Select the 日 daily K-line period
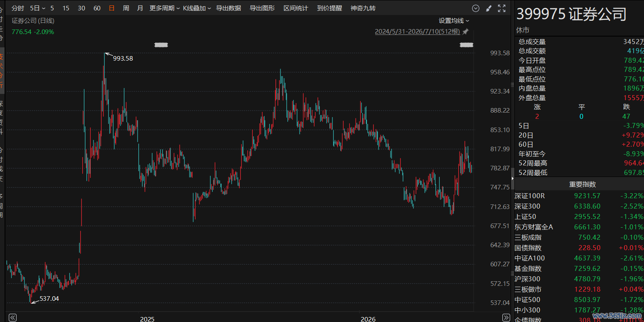 pyautogui.click(x=111, y=8)
